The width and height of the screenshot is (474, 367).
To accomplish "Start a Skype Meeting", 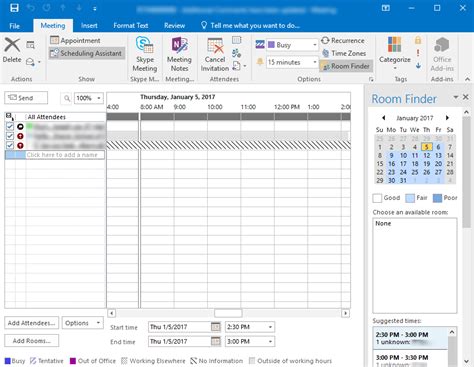I will click(x=145, y=54).
